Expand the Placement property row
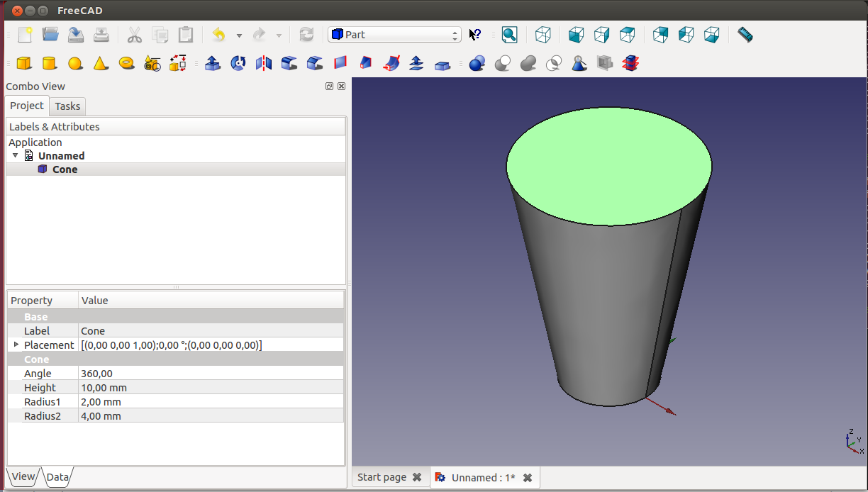Screen dimensions: 868x492 click(x=16, y=345)
